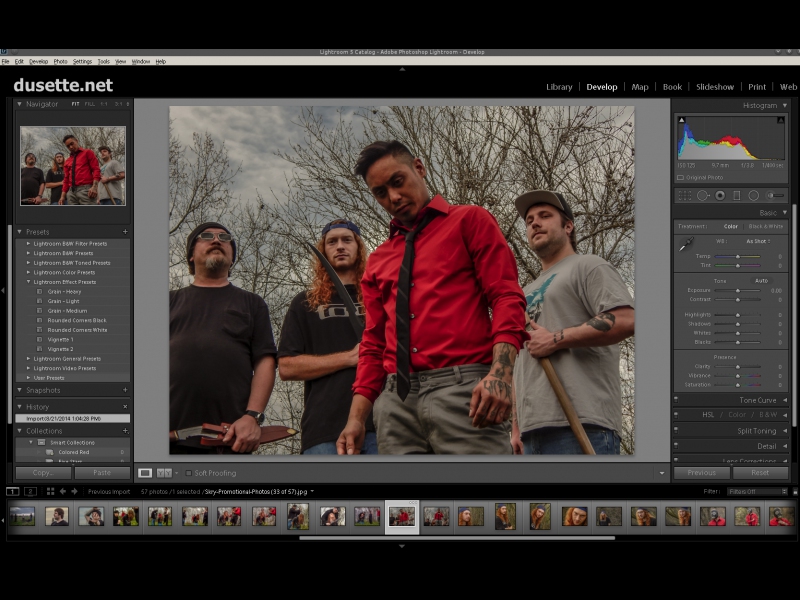
Task: Add a new preset with plus icon
Action: [125, 232]
